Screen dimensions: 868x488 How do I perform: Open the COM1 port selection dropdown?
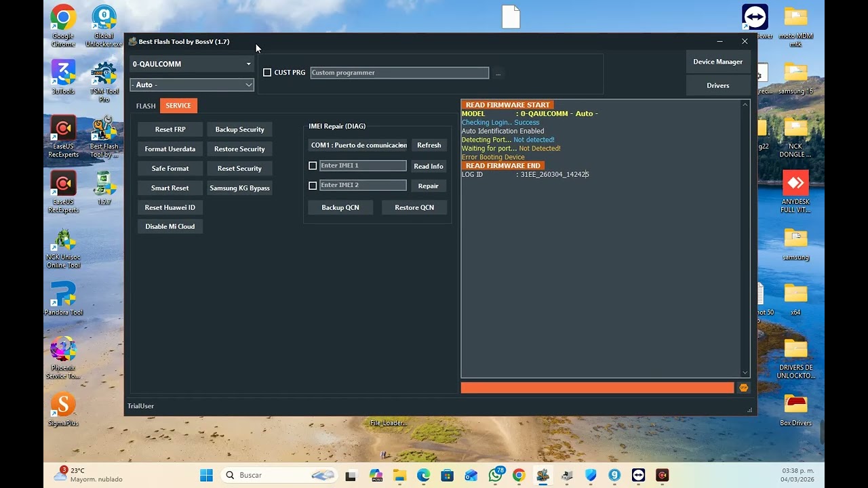[358, 145]
